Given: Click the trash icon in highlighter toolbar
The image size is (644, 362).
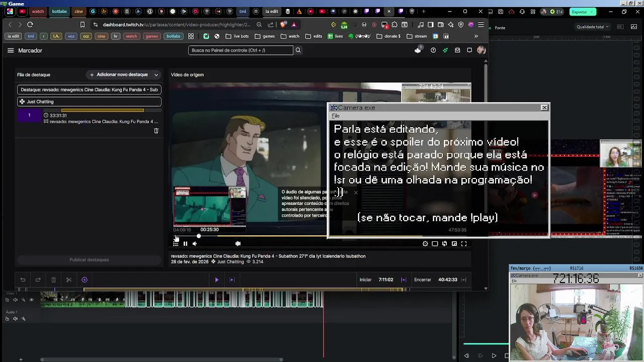Looking at the screenshot, I should tap(53, 280).
